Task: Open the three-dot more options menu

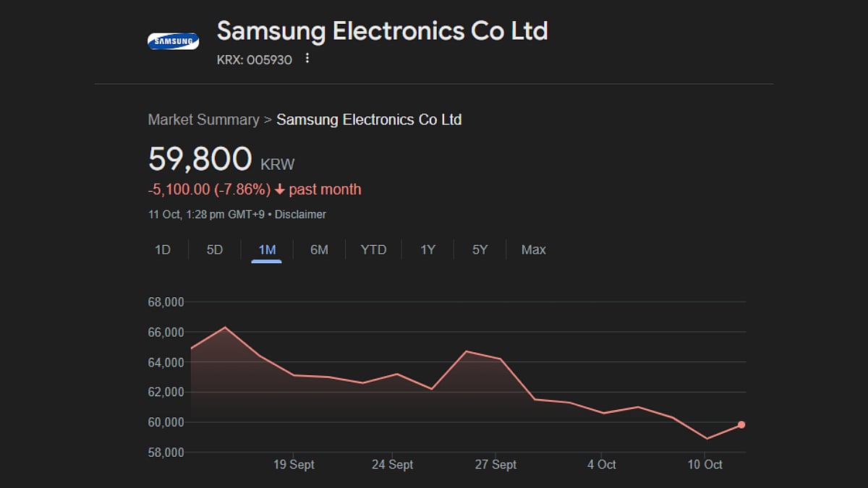Action: coord(307,59)
